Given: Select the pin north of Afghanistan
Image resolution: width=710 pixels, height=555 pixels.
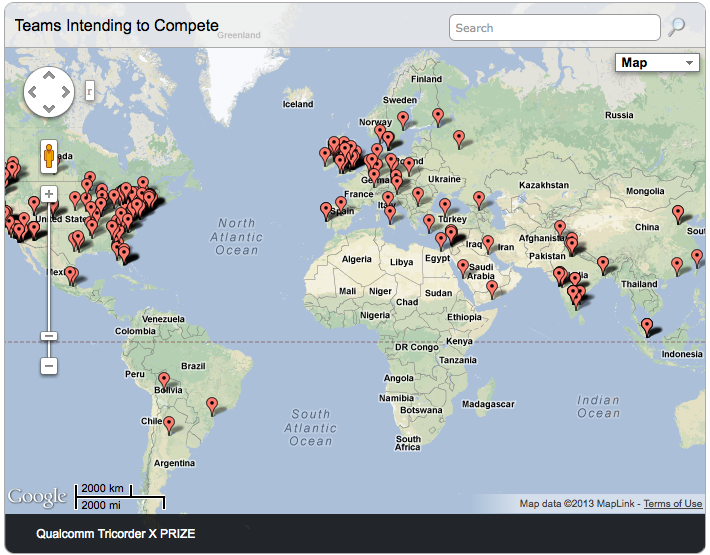Looking at the screenshot, I should coord(560,228).
